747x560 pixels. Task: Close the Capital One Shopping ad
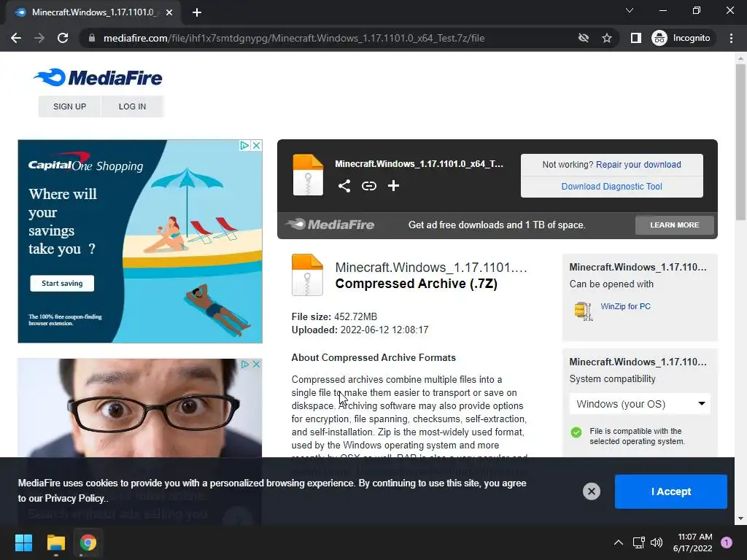pos(256,145)
